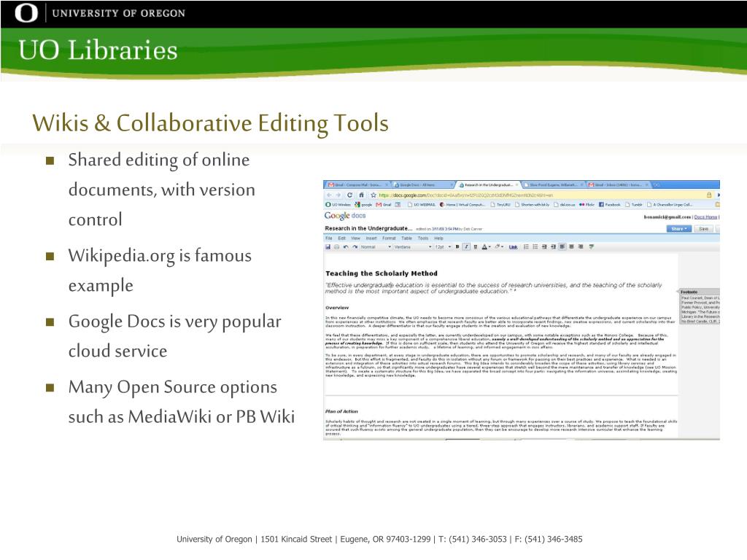
Task: Click the padlock security icon
Action: click(x=709, y=195)
